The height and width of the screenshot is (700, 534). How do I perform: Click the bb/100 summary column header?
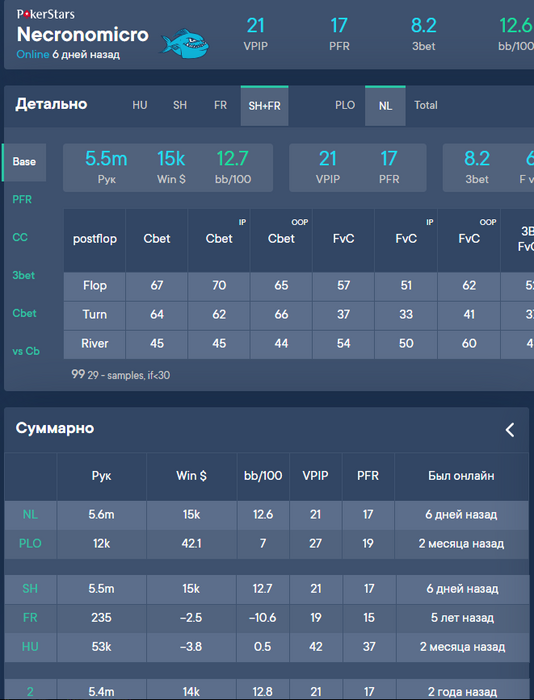(x=263, y=476)
